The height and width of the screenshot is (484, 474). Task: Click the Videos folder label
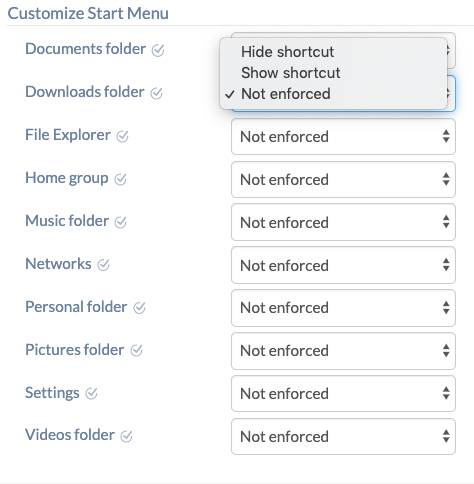point(70,435)
